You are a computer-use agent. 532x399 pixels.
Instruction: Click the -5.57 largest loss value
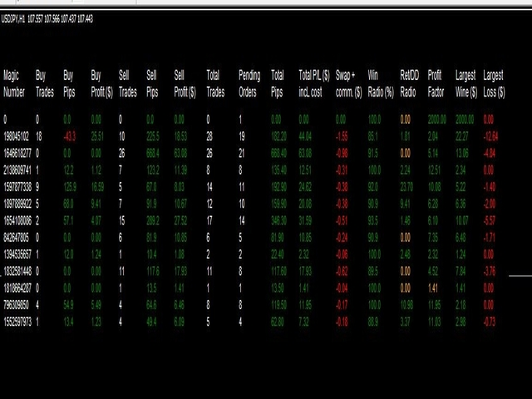tap(490, 221)
